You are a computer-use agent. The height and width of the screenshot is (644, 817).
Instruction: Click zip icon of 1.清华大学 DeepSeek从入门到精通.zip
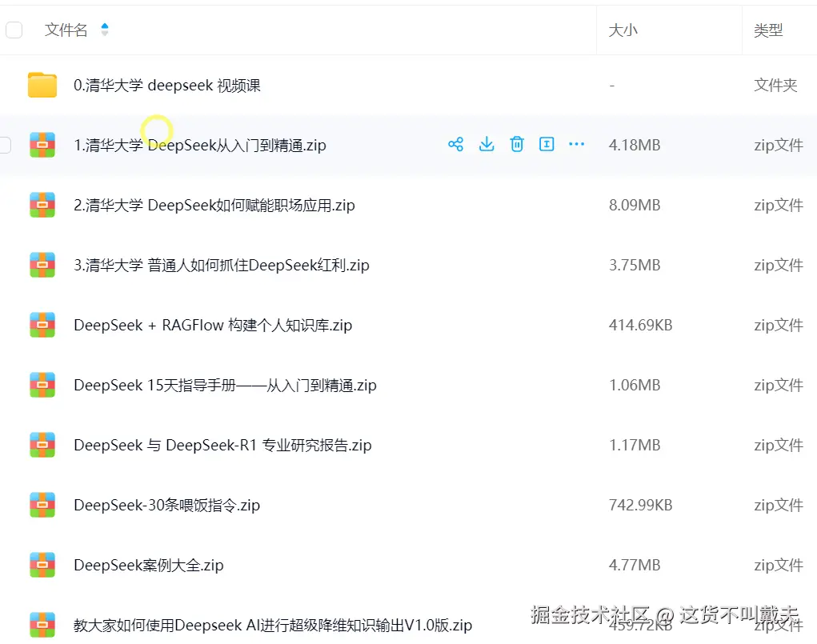[x=42, y=145]
